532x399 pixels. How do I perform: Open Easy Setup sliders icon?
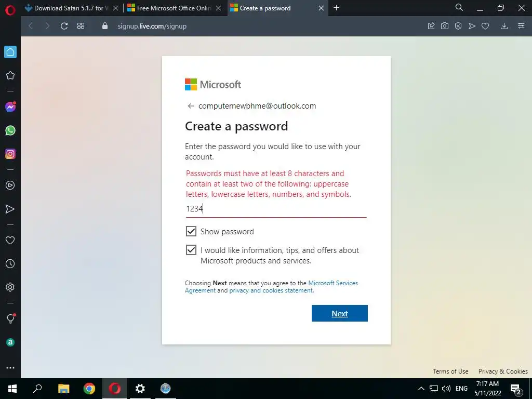point(521,26)
